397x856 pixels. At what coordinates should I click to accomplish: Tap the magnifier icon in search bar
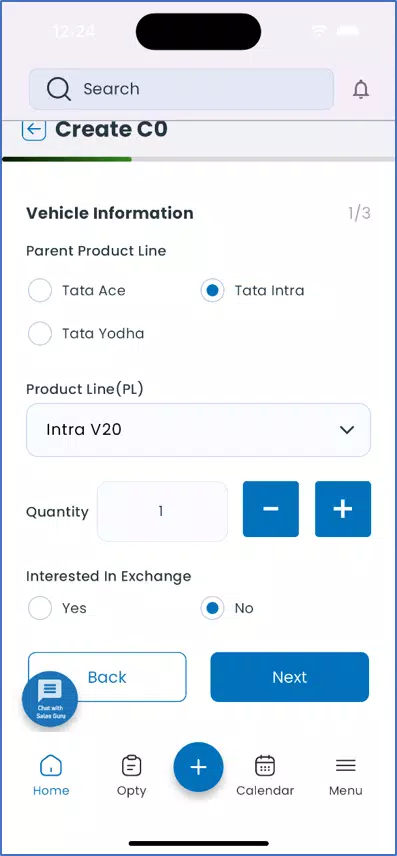tap(58, 89)
